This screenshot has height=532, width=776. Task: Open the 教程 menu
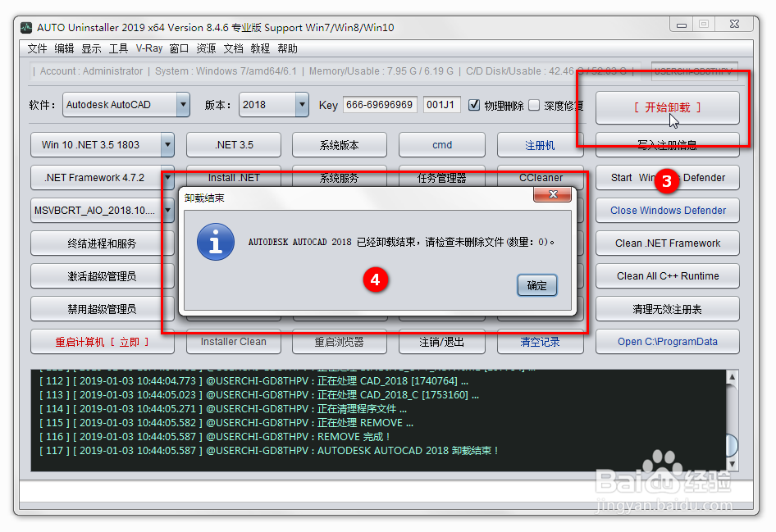point(260,48)
